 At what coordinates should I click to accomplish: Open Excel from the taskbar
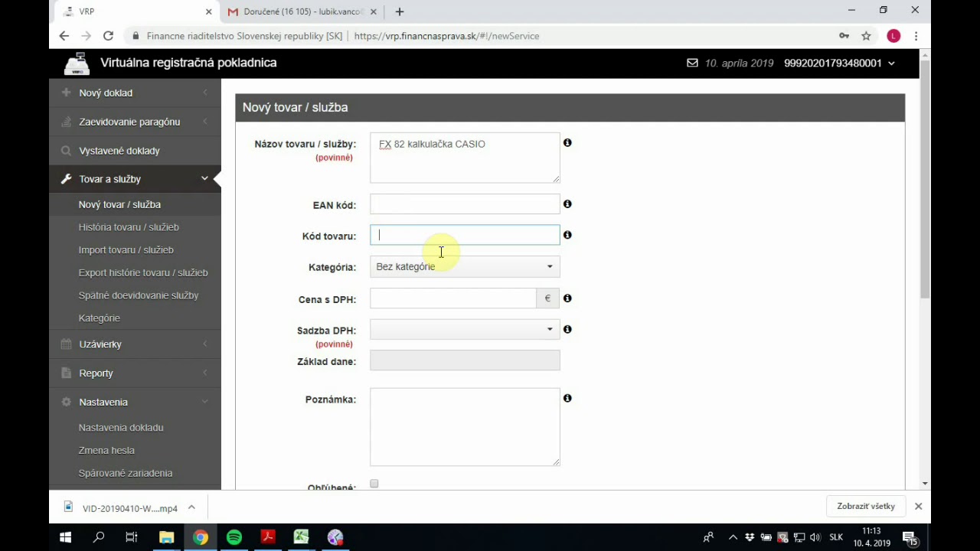301,537
